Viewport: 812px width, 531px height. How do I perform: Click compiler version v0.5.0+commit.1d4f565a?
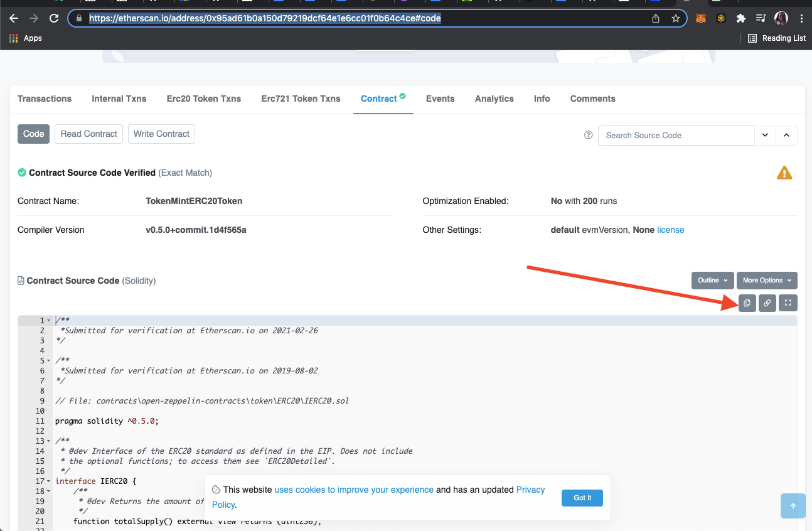pos(196,230)
